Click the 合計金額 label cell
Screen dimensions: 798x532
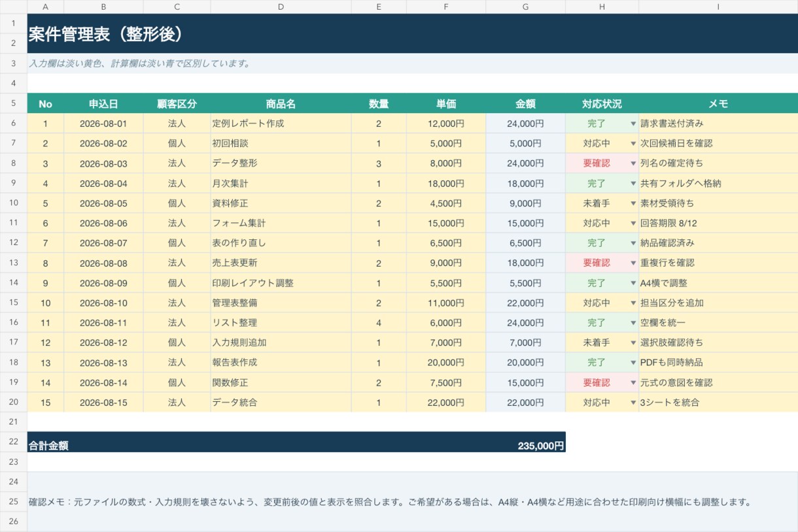click(x=48, y=446)
